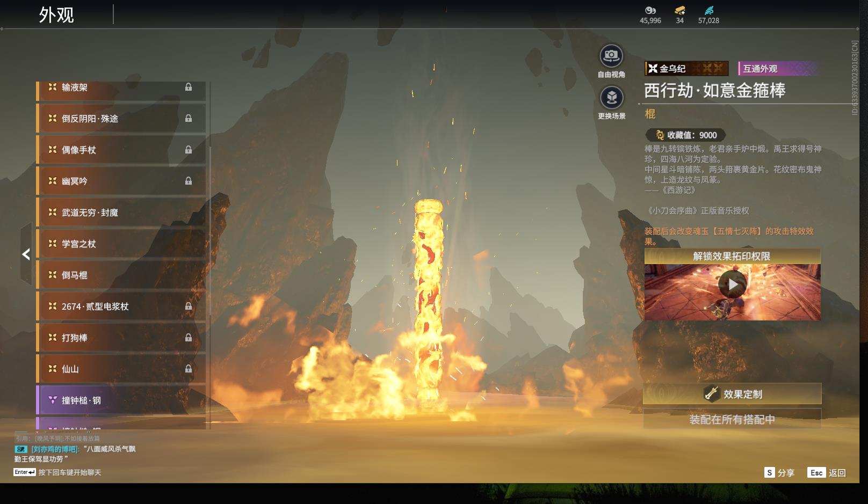Click the gold ticket currency icon showing 34
Screen dimensions: 868x504
679,10
